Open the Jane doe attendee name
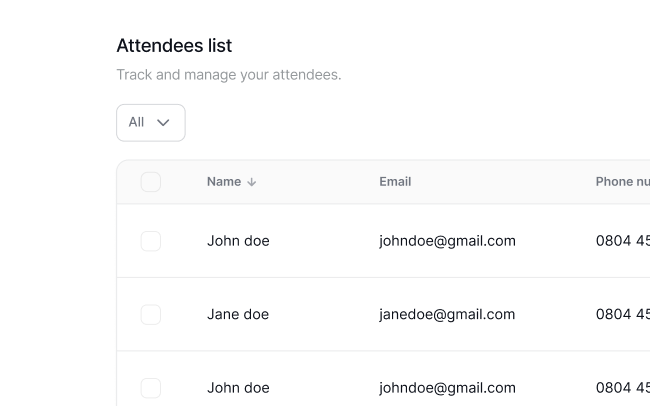 pos(238,315)
